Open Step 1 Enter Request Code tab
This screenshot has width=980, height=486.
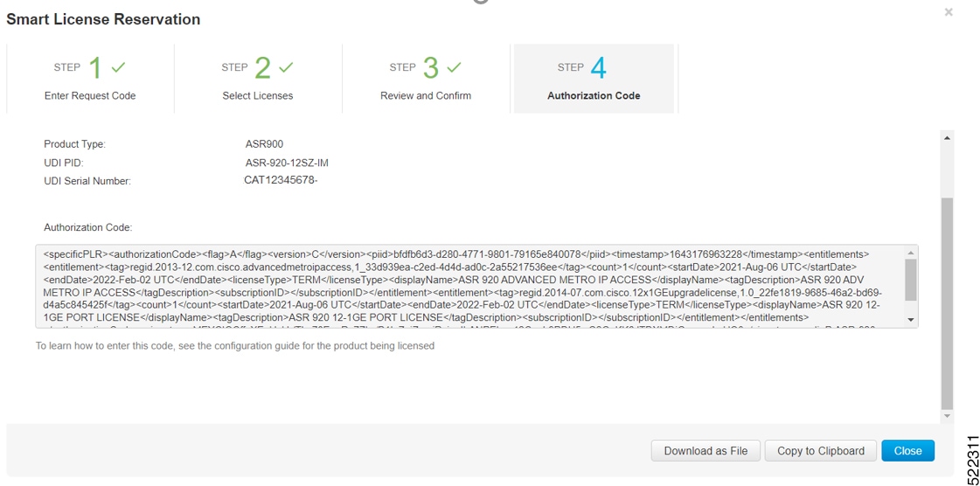coord(90,78)
